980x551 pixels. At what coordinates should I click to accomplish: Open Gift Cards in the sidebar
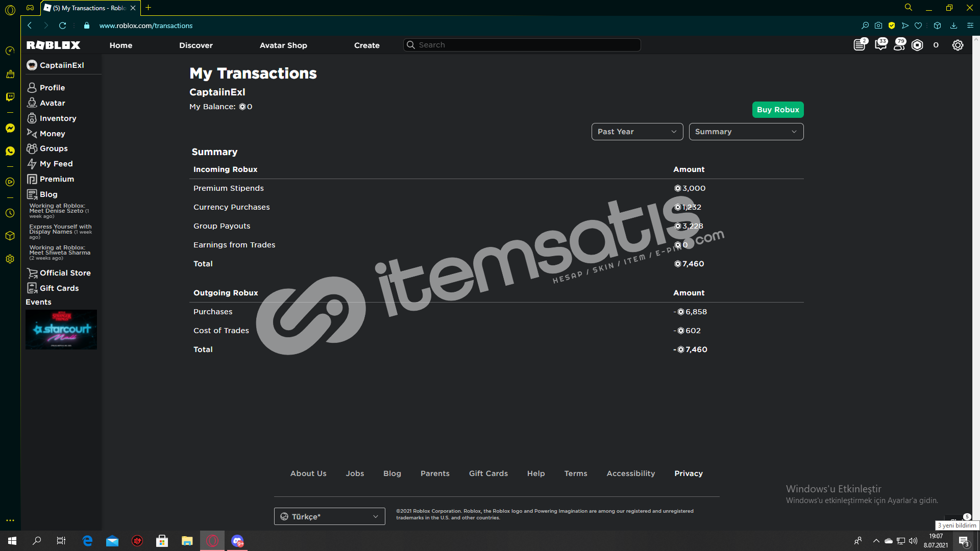click(x=53, y=288)
